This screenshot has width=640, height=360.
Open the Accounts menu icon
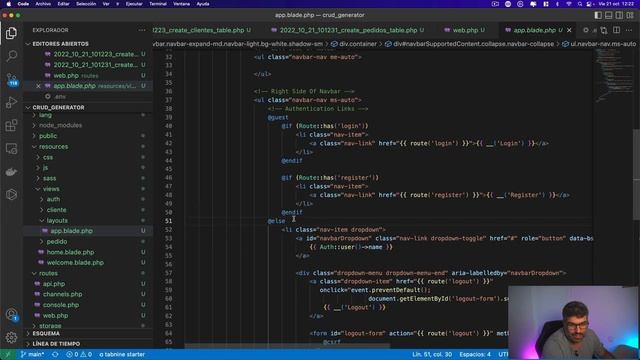pos(11,314)
